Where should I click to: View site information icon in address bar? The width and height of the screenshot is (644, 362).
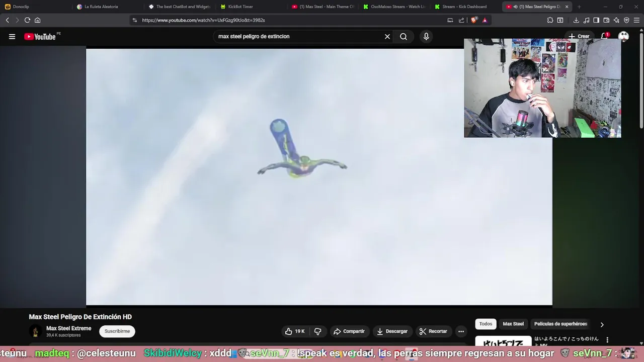click(134, 20)
